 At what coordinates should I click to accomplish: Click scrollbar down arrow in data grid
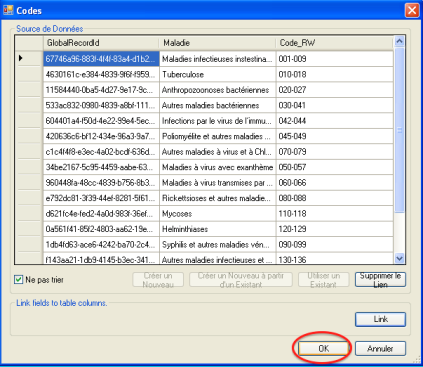click(x=399, y=258)
